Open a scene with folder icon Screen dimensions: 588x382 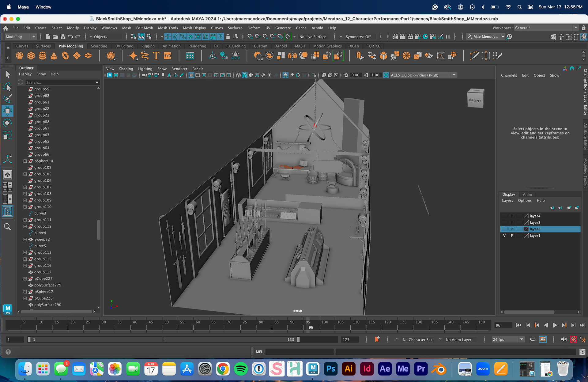55,37
